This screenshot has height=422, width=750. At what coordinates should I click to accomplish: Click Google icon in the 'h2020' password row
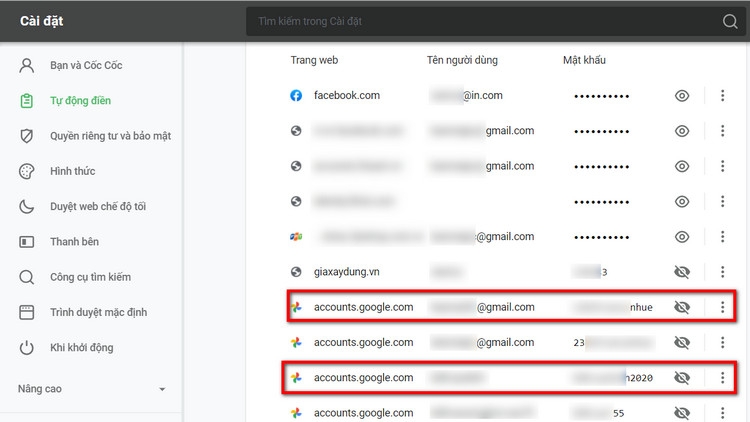[296, 378]
